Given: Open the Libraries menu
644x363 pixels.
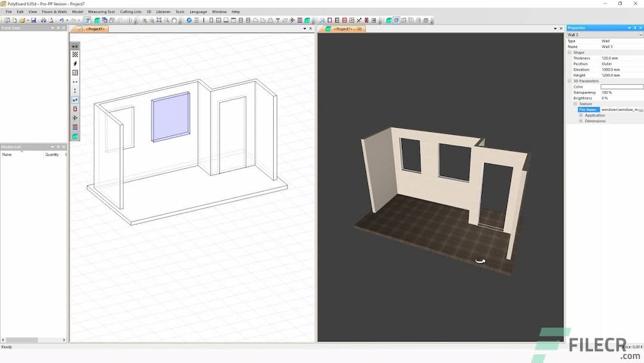Looking at the screenshot, I should pyautogui.click(x=164, y=11).
